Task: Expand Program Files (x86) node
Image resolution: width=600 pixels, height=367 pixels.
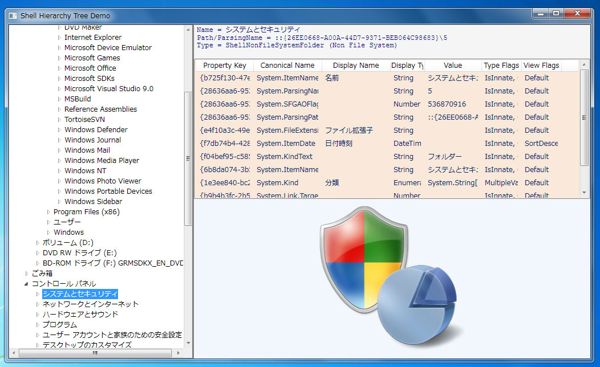Action: pos(48,212)
